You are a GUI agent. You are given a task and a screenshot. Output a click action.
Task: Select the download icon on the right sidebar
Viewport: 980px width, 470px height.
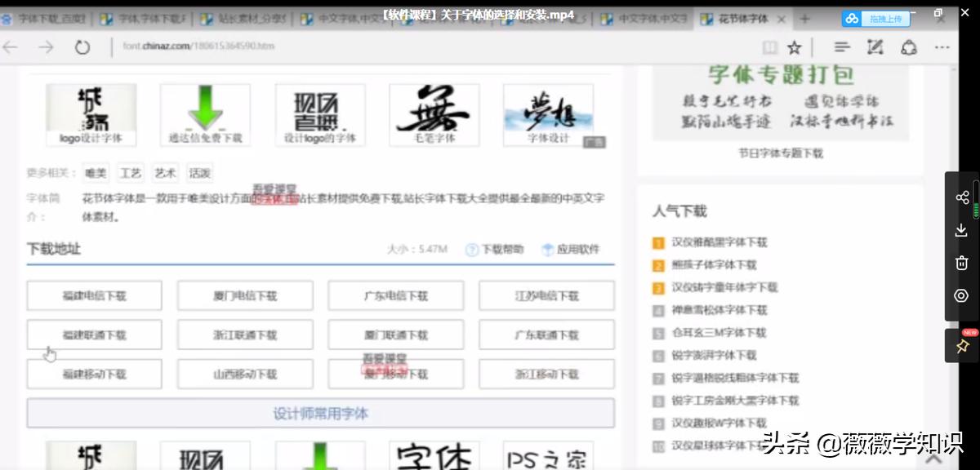[962, 229]
